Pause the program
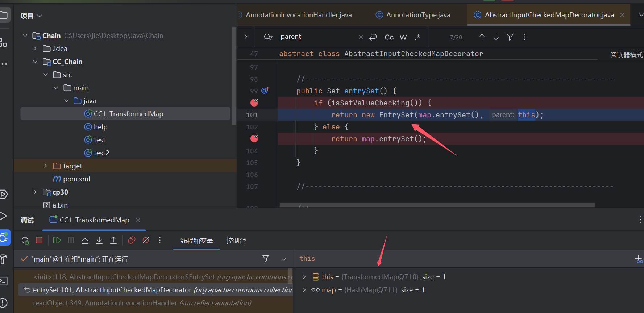The width and height of the screenshot is (644, 313). [x=71, y=241]
